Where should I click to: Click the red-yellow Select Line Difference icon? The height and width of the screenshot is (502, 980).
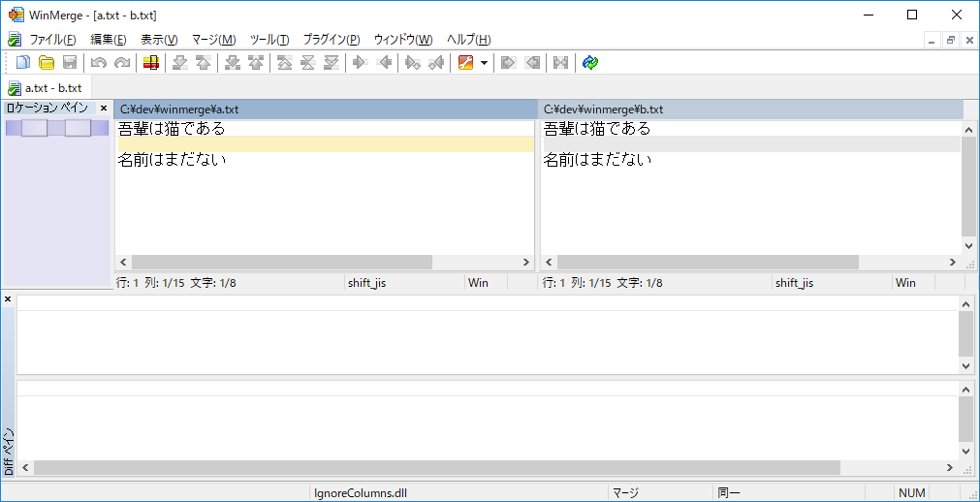pos(150,63)
